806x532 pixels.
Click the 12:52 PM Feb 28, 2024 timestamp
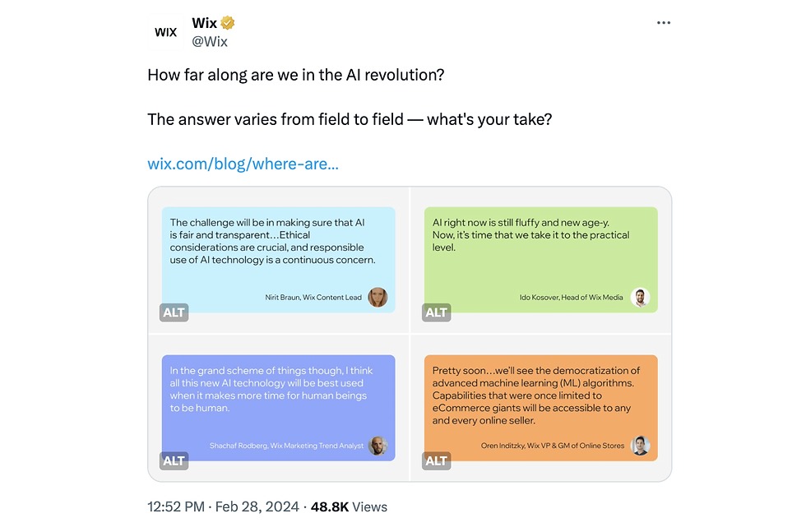pos(222,507)
